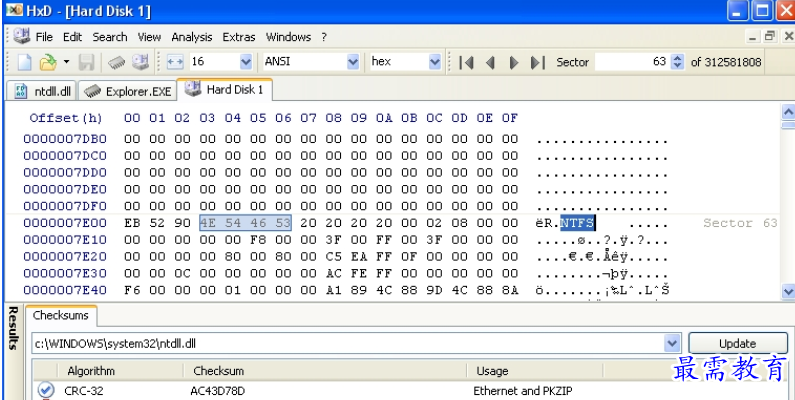Click offset row 0000007DB0
The image size is (795, 400).
(65, 139)
